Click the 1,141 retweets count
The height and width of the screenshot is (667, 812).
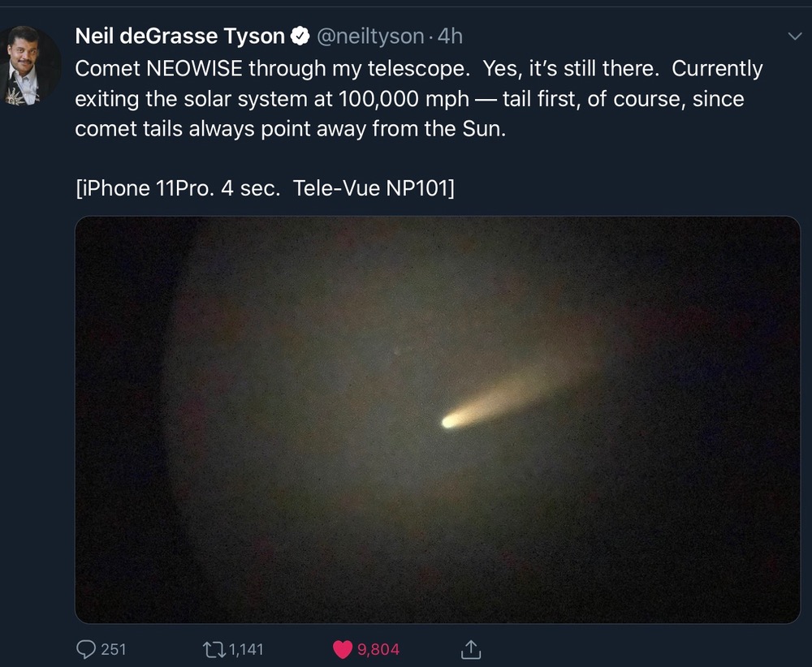(246, 649)
